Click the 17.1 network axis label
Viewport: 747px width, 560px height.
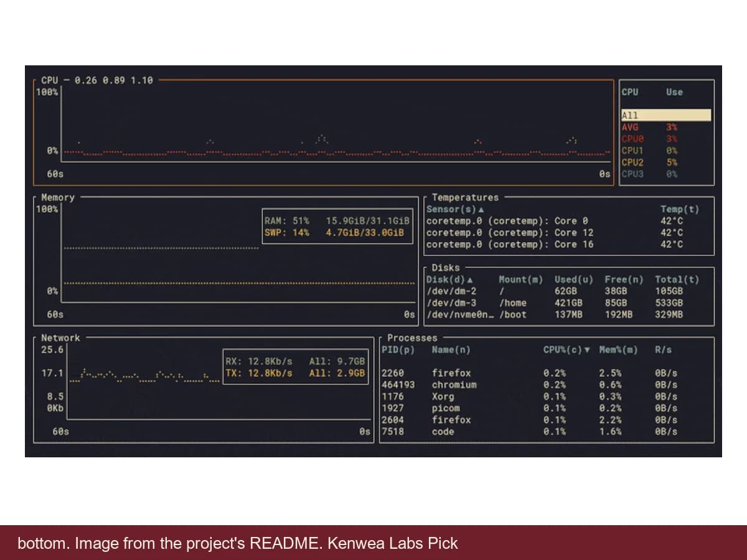pos(52,373)
